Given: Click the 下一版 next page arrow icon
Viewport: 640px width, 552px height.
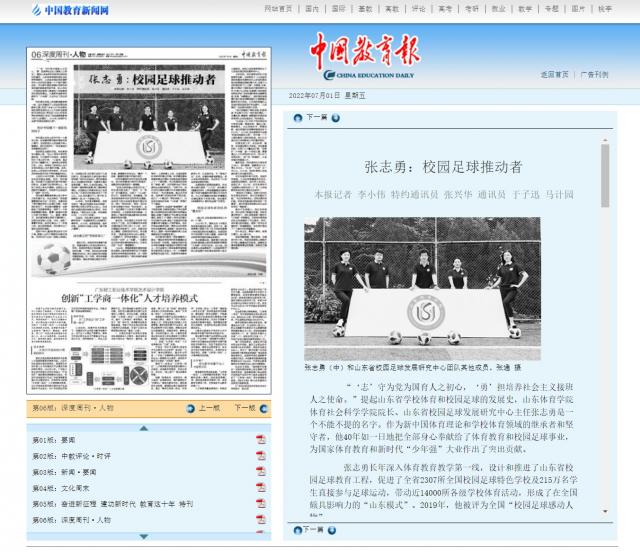Looking at the screenshot, I should coord(264,408).
